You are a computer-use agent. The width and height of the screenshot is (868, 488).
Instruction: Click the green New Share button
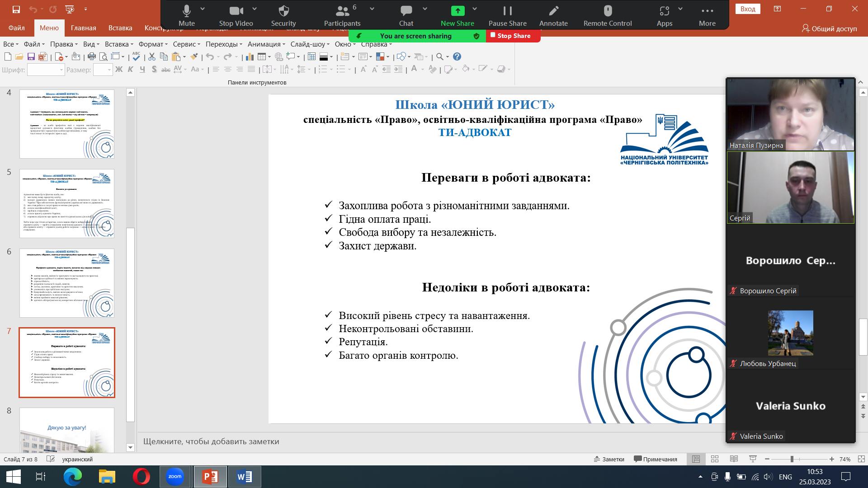pos(458,15)
